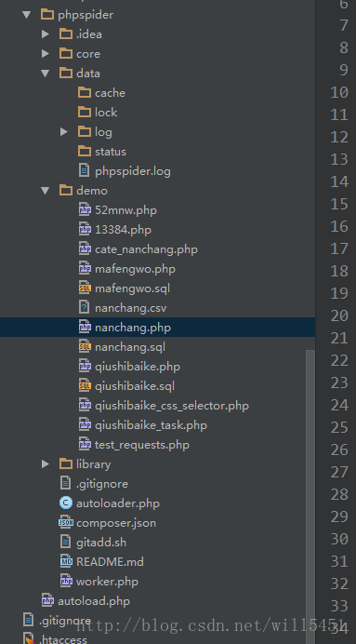356x644 pixels.
Task: Collapse the data folder arrow
Action: pos(46,74)
